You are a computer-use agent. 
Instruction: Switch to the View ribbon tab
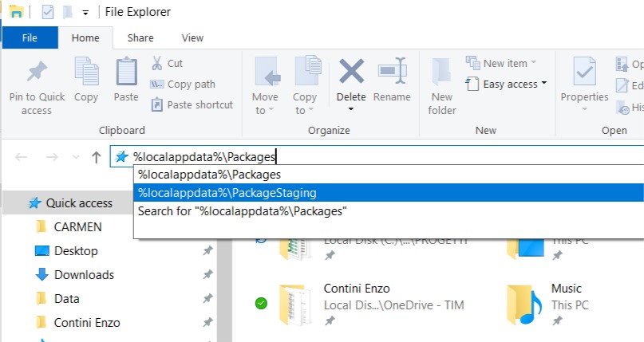click(x=192, y=37)
